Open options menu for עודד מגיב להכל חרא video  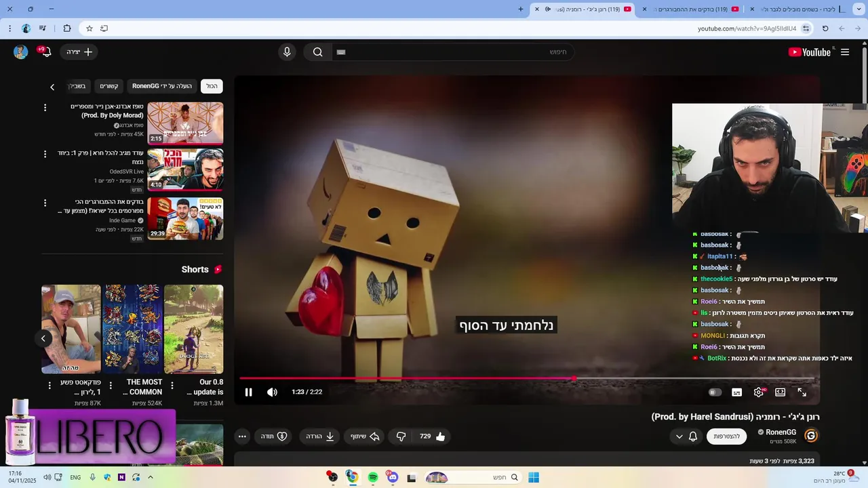tap(45, 155)
